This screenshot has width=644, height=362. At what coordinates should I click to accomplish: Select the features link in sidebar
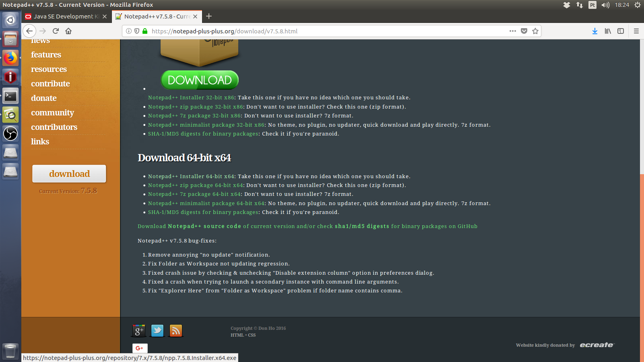(x=46, y=55)
